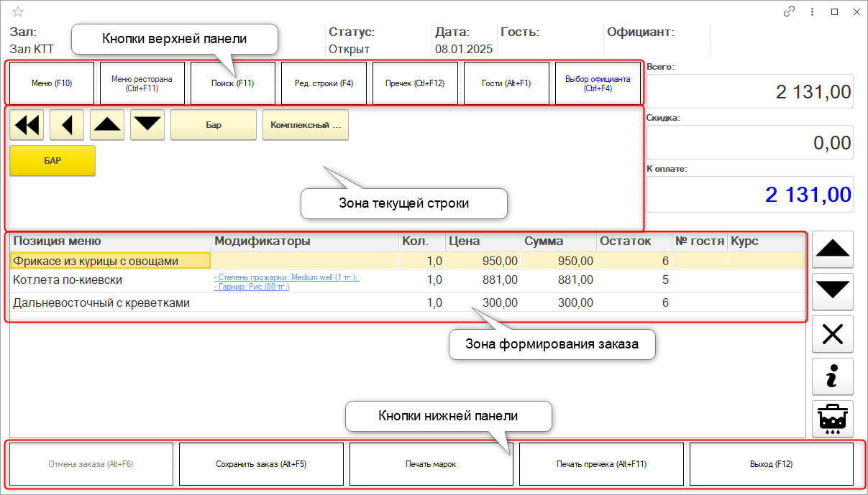Click the Поиск (F11) search button
This screenshot has width=868, height=495.
233,83
